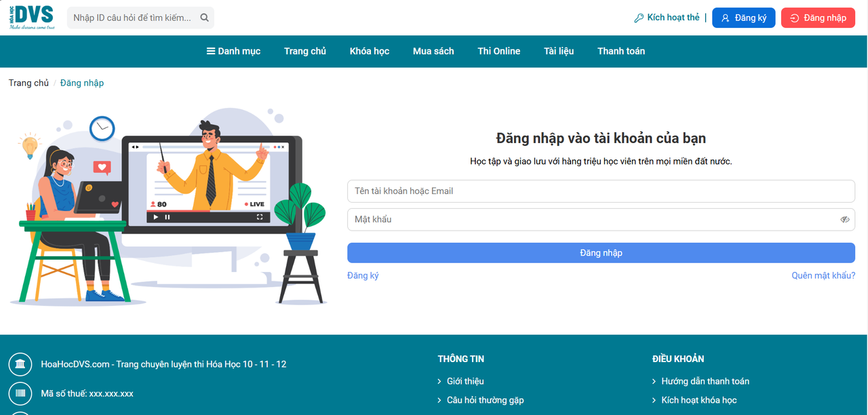Open the Danh mục menu

[x=233, y=51]
